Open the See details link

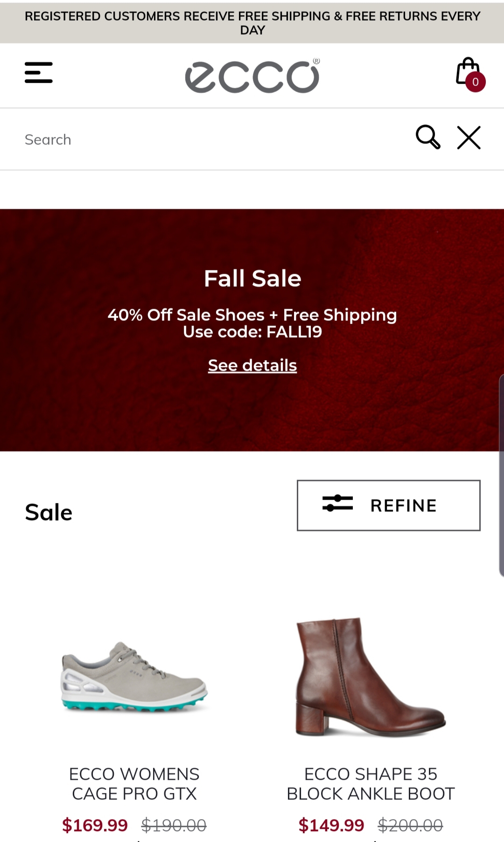click(x=252, y=365)
